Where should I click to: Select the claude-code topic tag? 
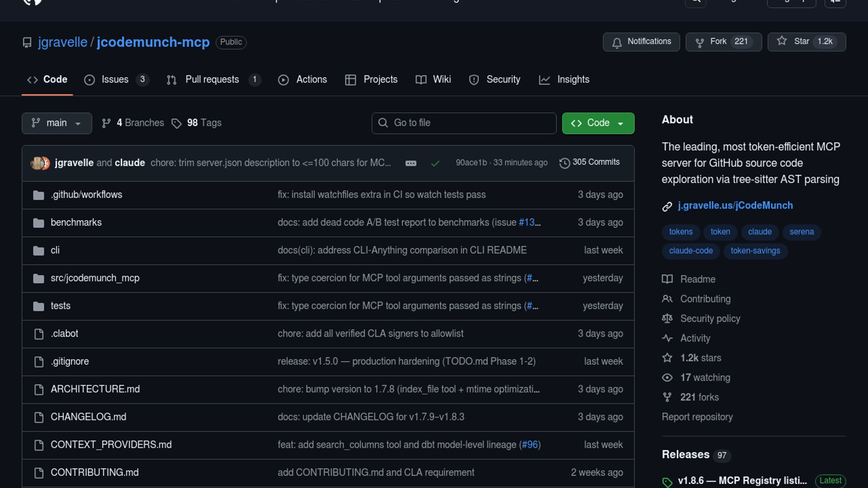point(690,251)
